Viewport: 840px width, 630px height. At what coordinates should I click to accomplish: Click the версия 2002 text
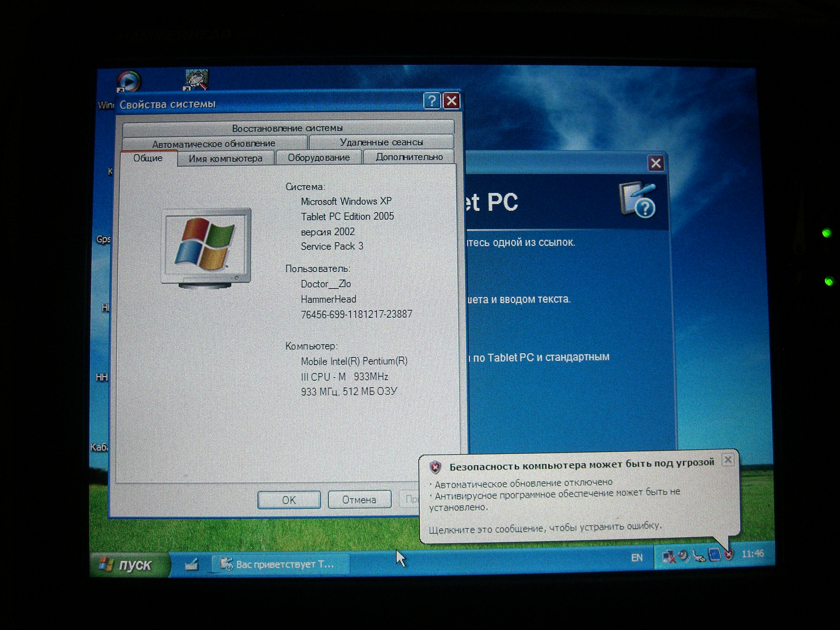(328, 231)
